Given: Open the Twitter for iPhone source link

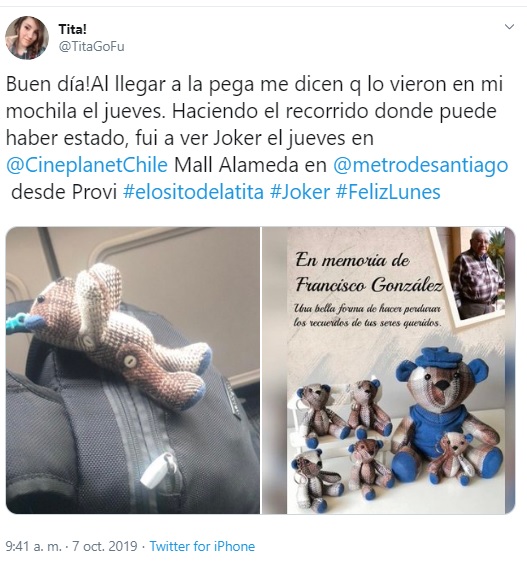Looking at the screenshot, I should click(x=202, y=546).
